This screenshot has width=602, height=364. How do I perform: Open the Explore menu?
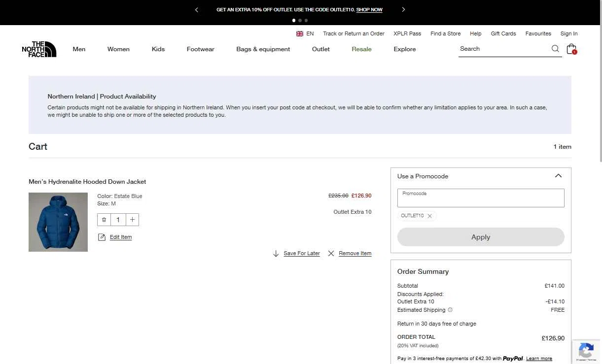coord(405,49)
